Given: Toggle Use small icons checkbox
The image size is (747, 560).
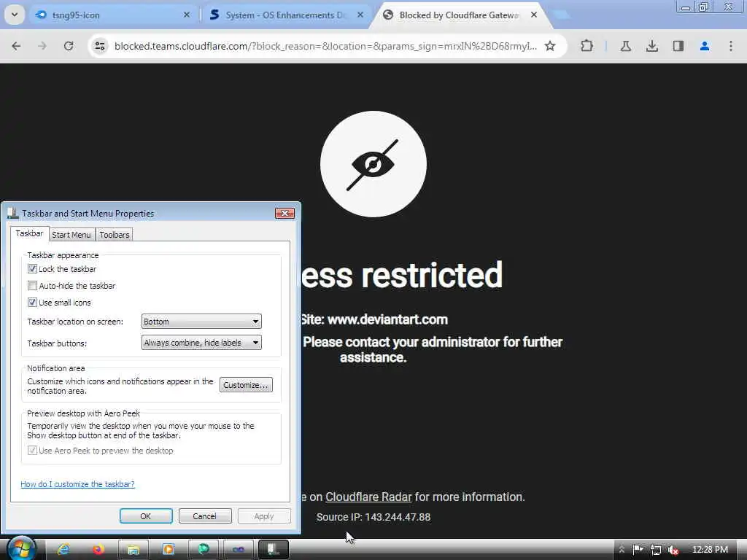Looking at the screenshot, I should click(32, 303).
